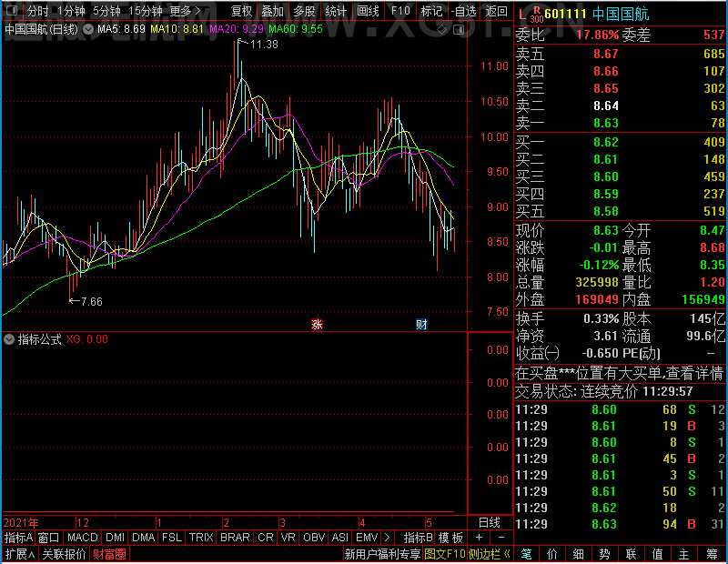Click the R300 badge beside 601111
This screenshot has width=728, height=564.
coord(537,15)
